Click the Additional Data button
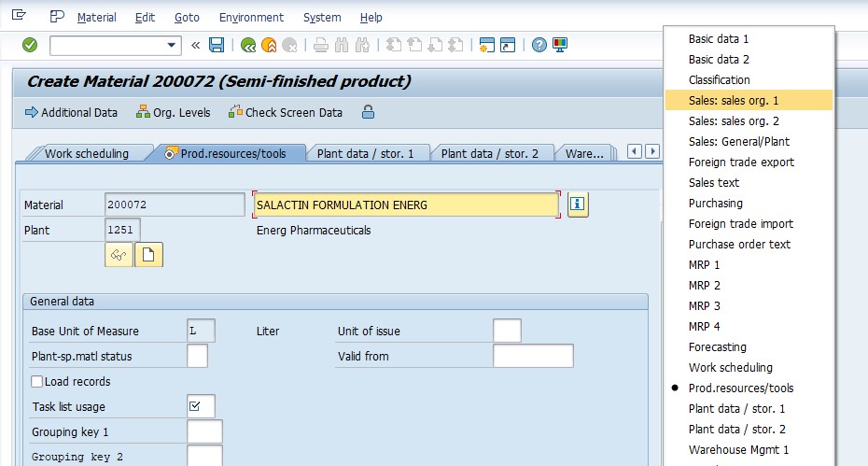 tap(72, 112)
